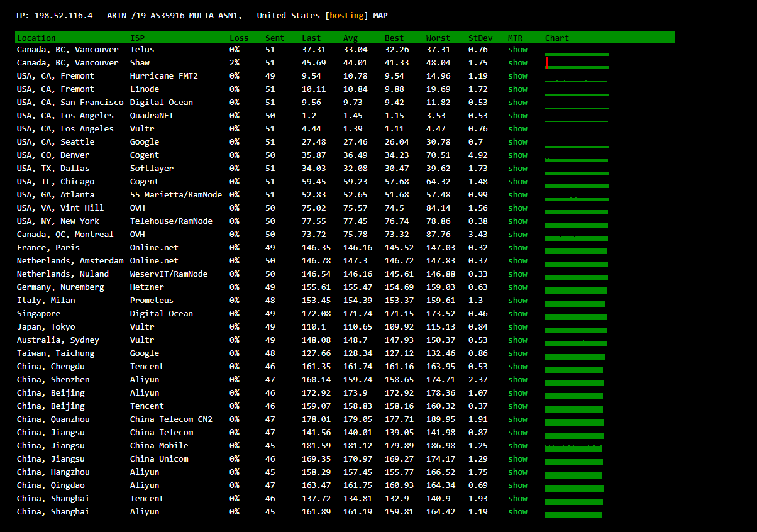Show MTR for Denver Cogent row
This screenshot has height=532, width=757.
517,155
